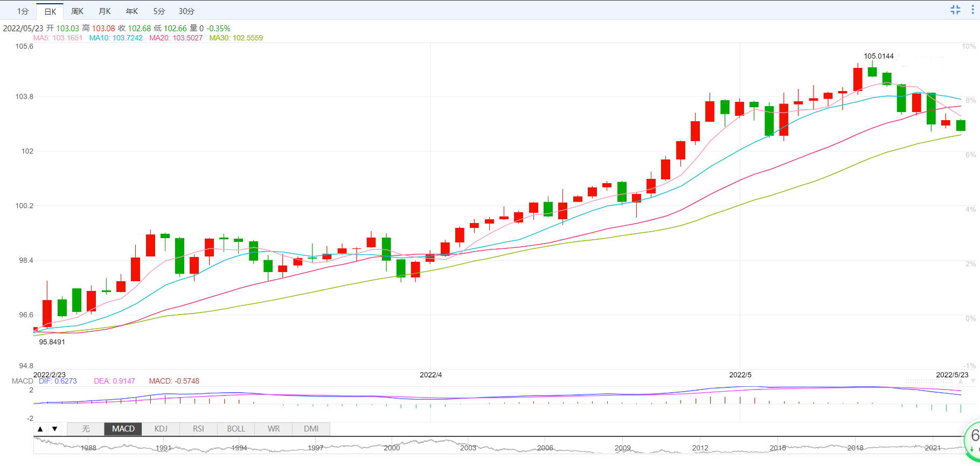Screen dimensions: 980x466
Task: Click the DIF: 0.6273 value
Action: pyautogui.click(x=58, y=381)
